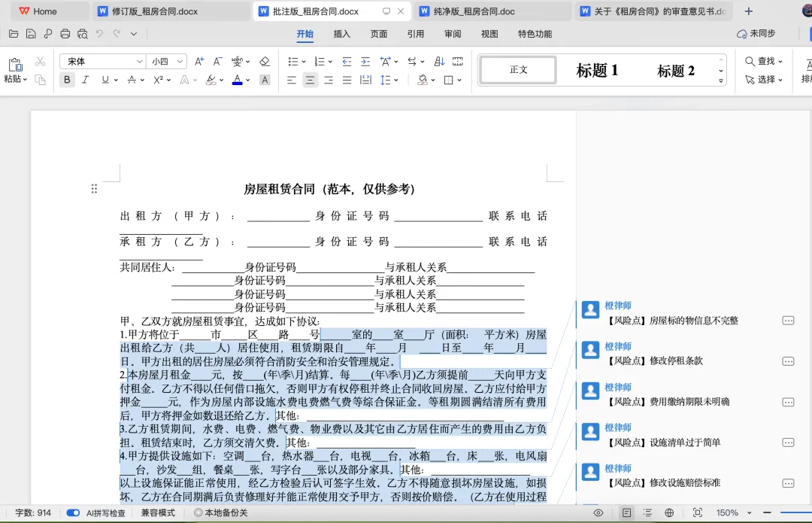
Task: Toggle AI拼写检查 switch
Action: [73, 512]
